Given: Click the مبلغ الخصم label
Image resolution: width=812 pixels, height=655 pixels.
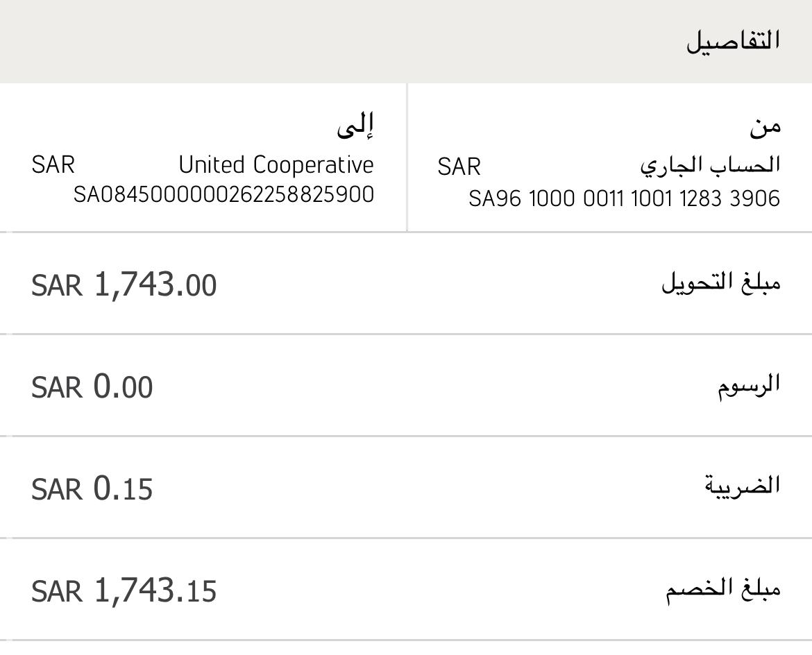Looking at the screenshot, I should click(x=723, y=589).
